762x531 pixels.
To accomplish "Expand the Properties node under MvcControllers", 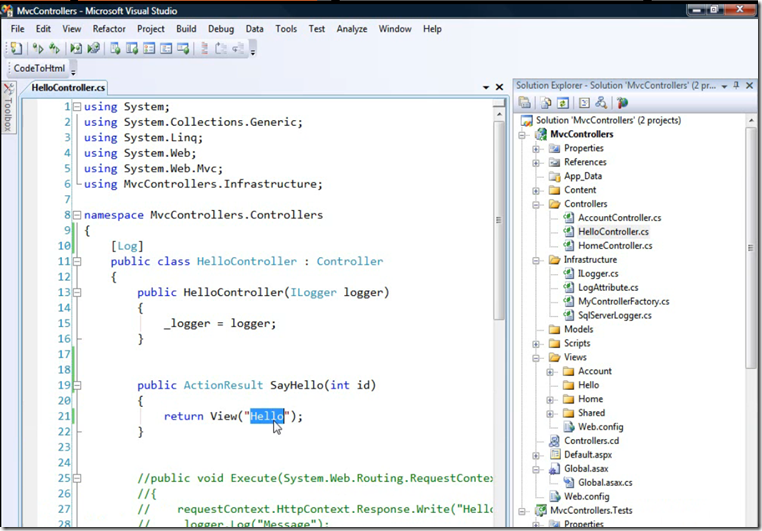I will click(x=536, y=149).
